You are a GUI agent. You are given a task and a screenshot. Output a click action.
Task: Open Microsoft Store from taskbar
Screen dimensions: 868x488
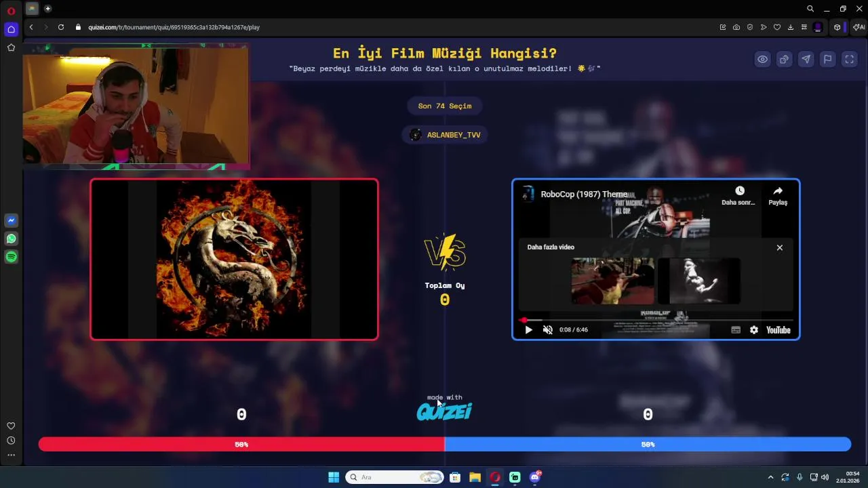click(x=455, y=477)
